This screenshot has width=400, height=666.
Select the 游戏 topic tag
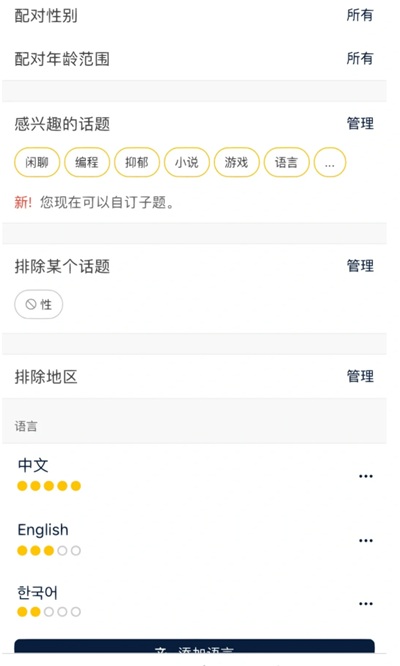click(237, 162)
